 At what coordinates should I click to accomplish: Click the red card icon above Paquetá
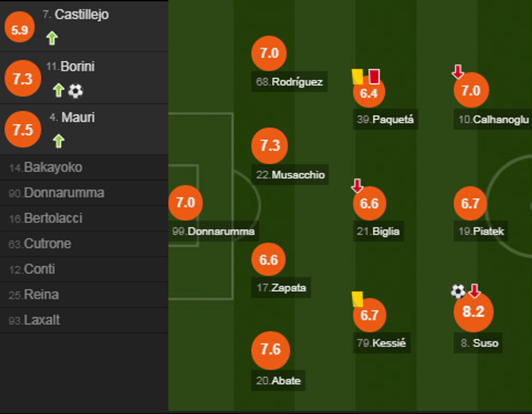[x=374, y=76]
